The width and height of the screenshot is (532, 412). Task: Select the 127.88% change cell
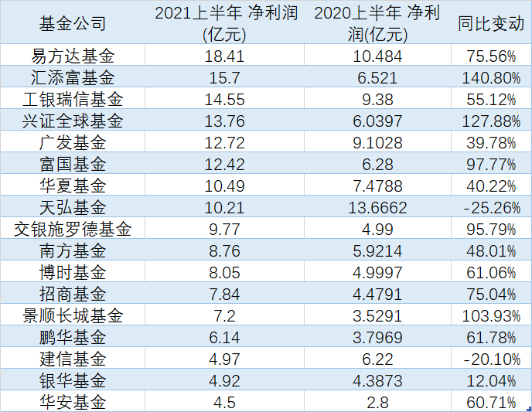pyautogui.click(x=491, y=120)
